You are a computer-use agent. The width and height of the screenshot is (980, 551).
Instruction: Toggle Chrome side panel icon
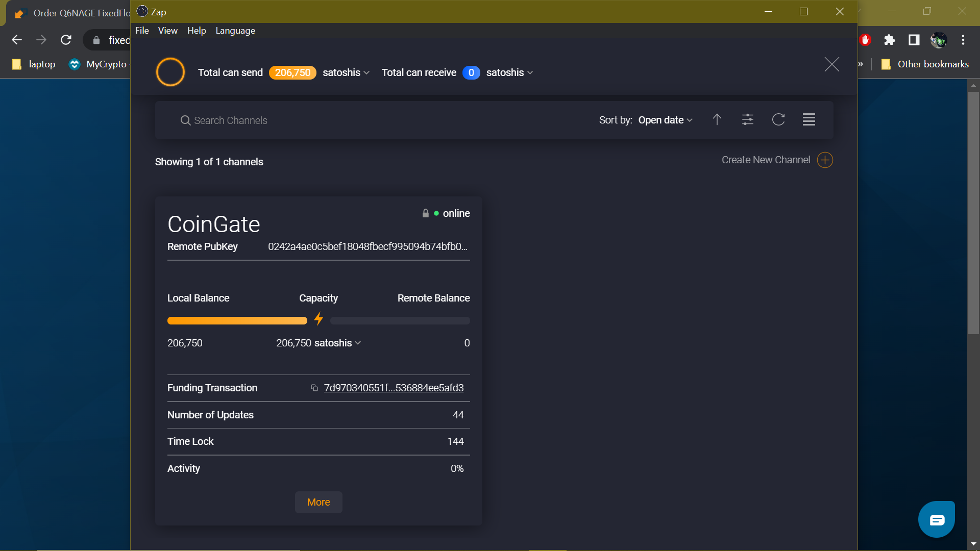pyautogui.click(x=914, y=40)
